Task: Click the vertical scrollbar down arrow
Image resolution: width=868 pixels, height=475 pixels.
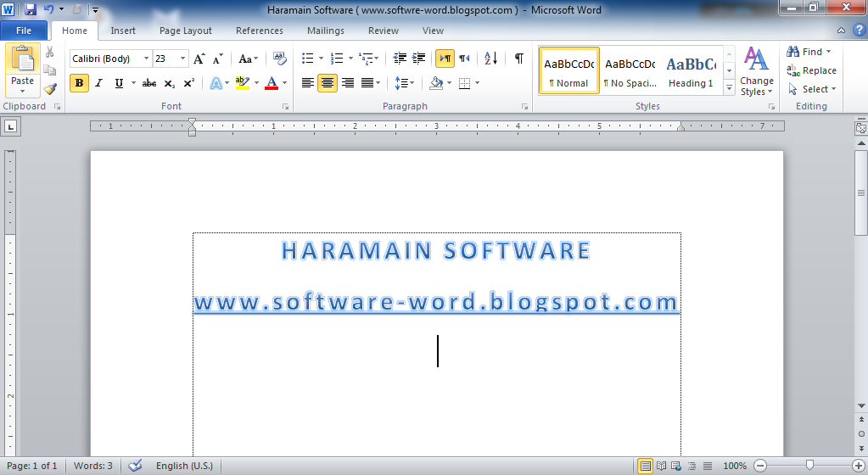Action: point(861,405)
